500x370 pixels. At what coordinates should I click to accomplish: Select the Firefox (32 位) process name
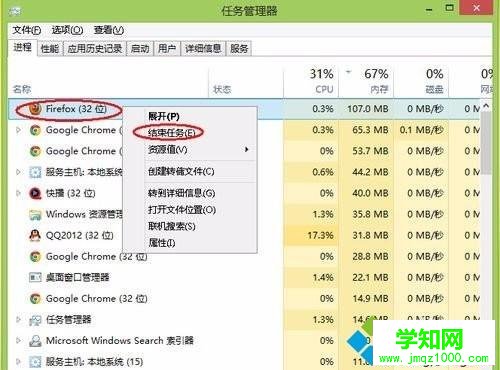[x=76, y=109]
